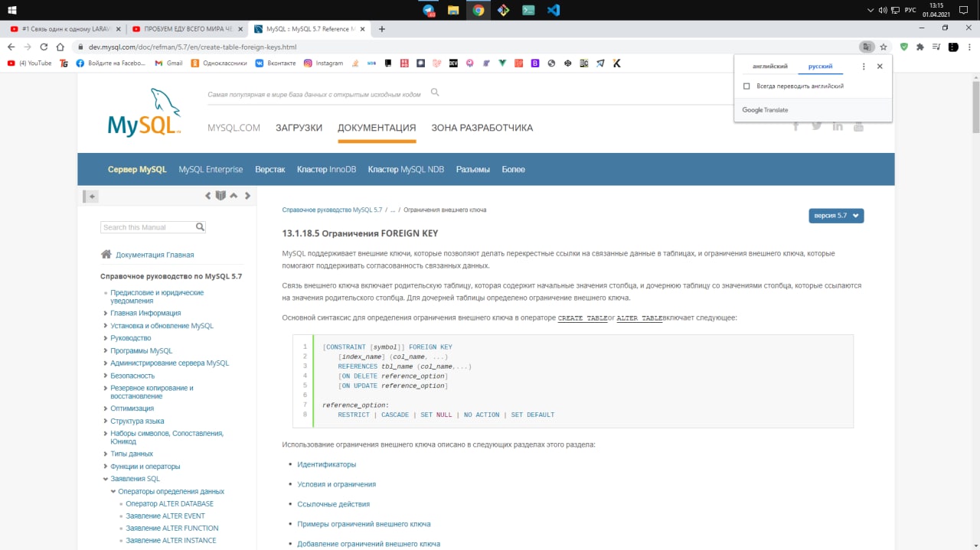The image size is (980, 550).
Task: Click the Google Translate icon in the address bar
Action: pyautogui.click(x=866, y=47)
